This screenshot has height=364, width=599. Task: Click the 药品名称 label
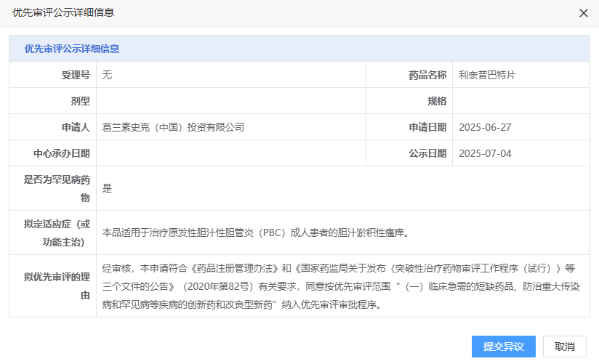click(x=427, y=75)
